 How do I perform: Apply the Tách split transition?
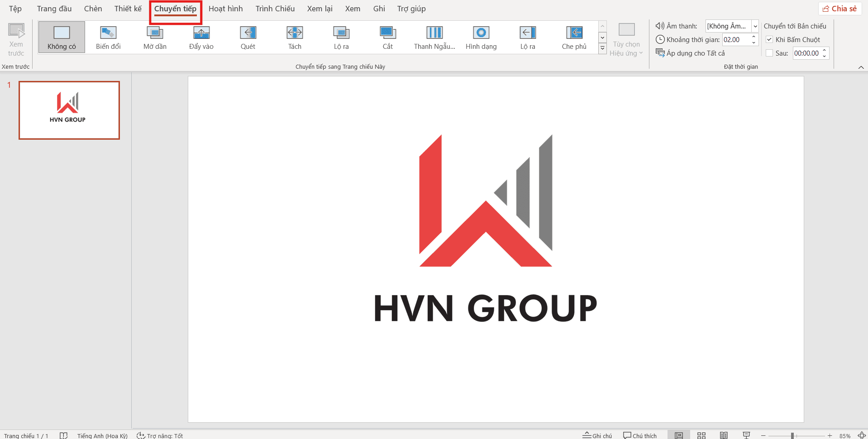tap(295, 37)
